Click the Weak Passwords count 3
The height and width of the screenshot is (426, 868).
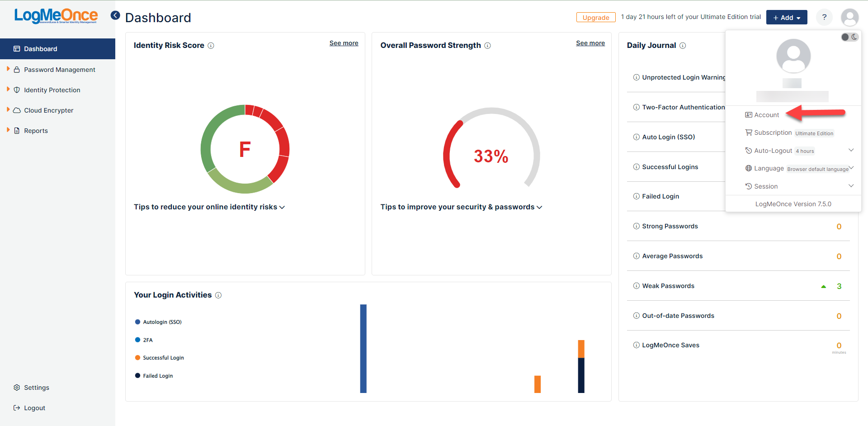click(839, 286)
